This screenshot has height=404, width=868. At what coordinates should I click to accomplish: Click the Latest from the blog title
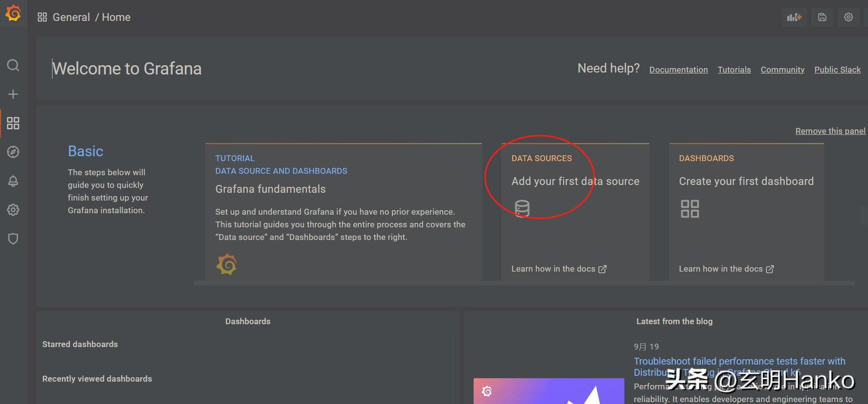click(674, 321)
